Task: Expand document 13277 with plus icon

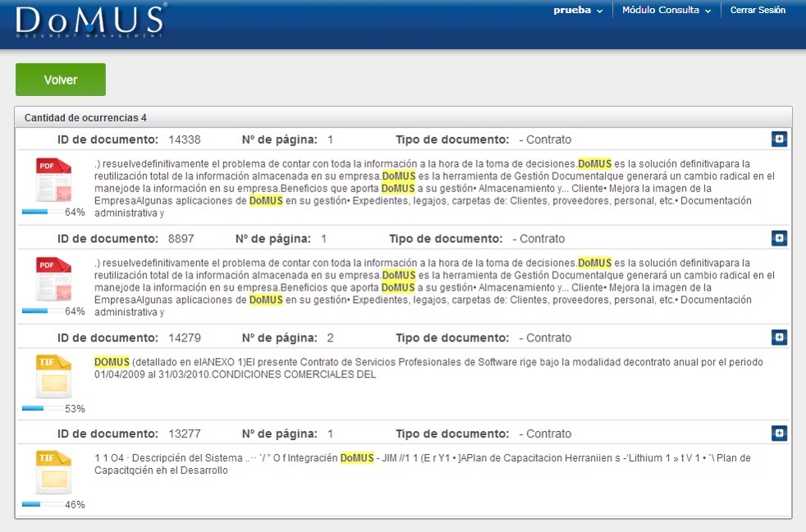Action: [779, 433]
